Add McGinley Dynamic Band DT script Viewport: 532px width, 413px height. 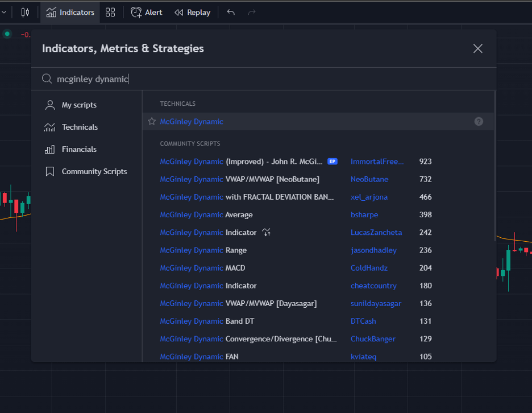(x=207, y=321)
